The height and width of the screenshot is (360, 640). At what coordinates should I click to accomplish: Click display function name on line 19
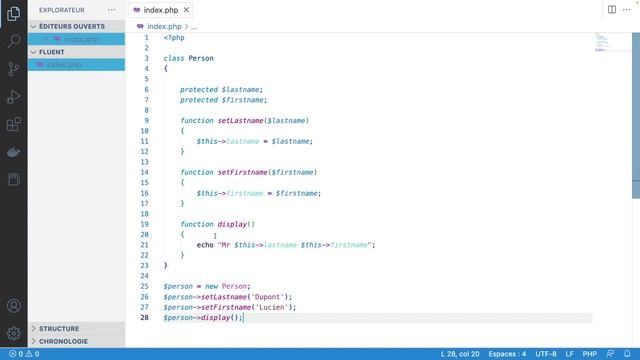click(232, 224)
